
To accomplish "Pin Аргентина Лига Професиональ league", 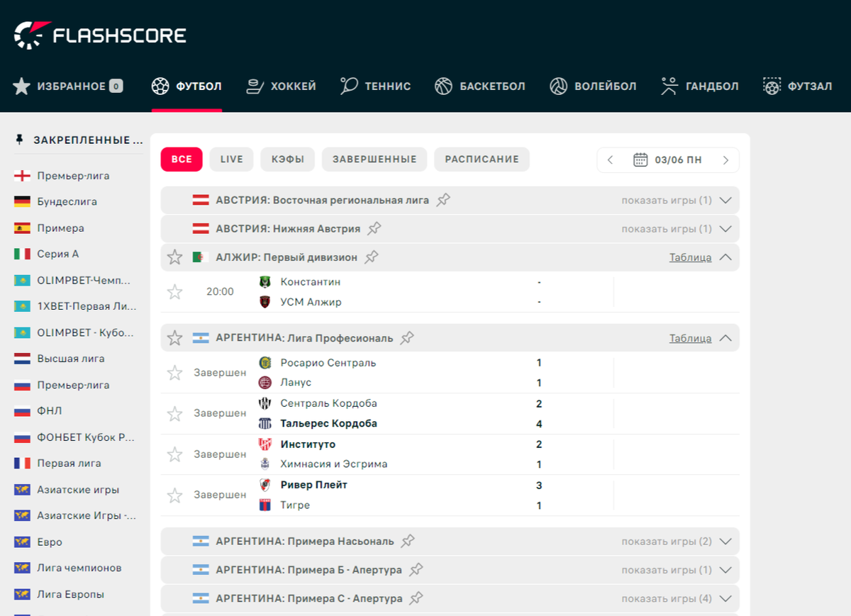I will click(406, 338).
